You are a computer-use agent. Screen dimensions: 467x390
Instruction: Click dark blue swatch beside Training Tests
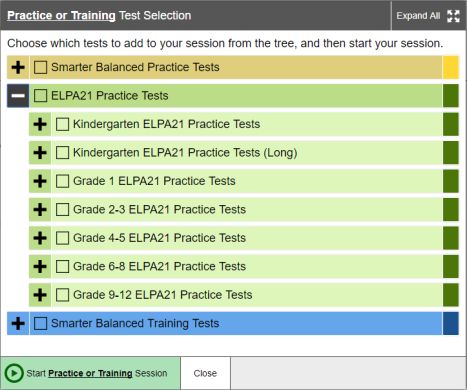451,323
